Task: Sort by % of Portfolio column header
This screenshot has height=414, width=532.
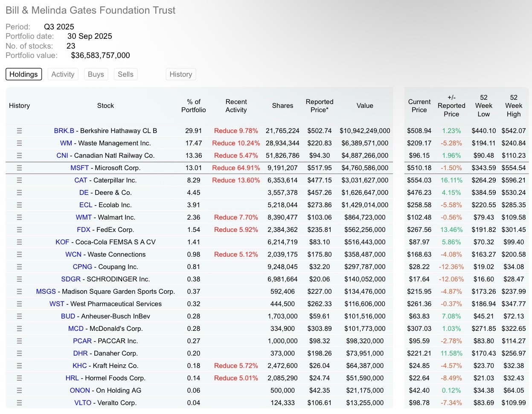Action: point(194,106)
